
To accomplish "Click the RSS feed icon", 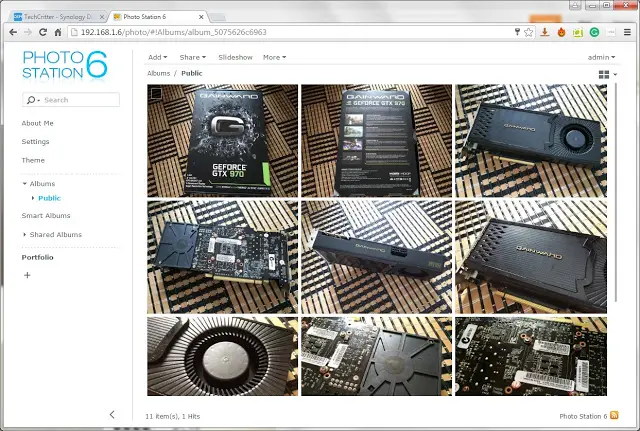I will pyautogui.click(x=614, y=415).
